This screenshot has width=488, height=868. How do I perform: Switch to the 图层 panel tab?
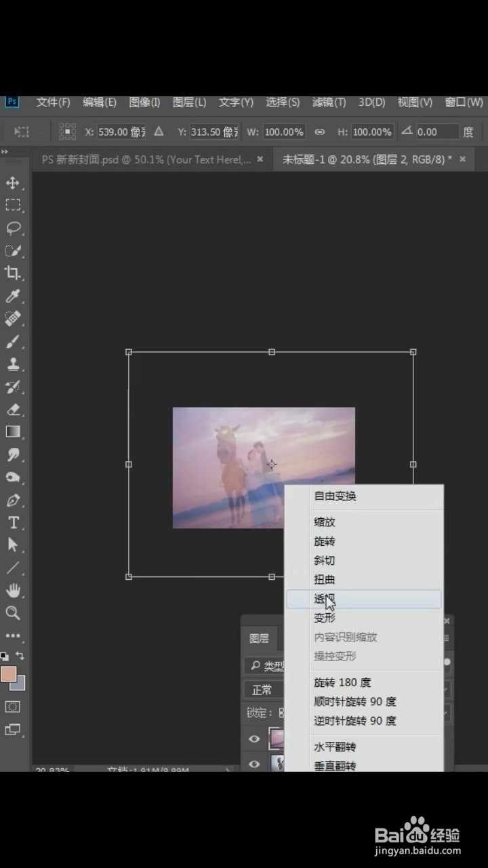[259, 638]
